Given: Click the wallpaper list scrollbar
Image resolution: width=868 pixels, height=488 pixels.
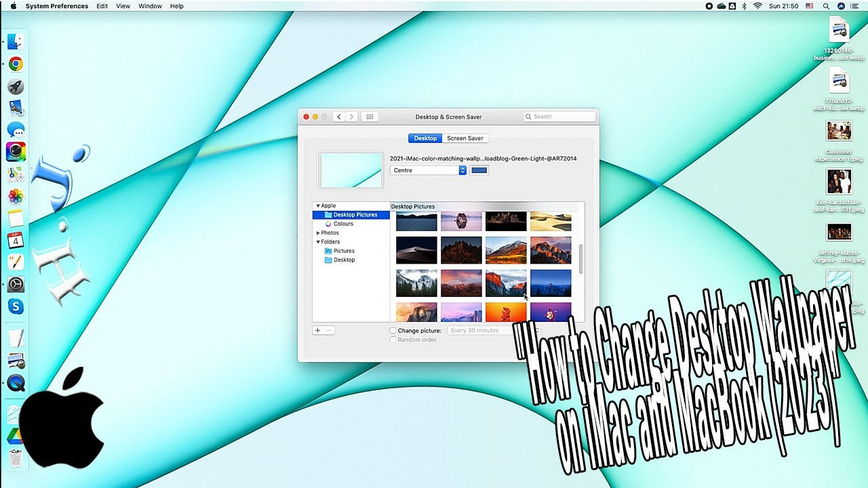Looking at the screenshot, I should 580,258.
